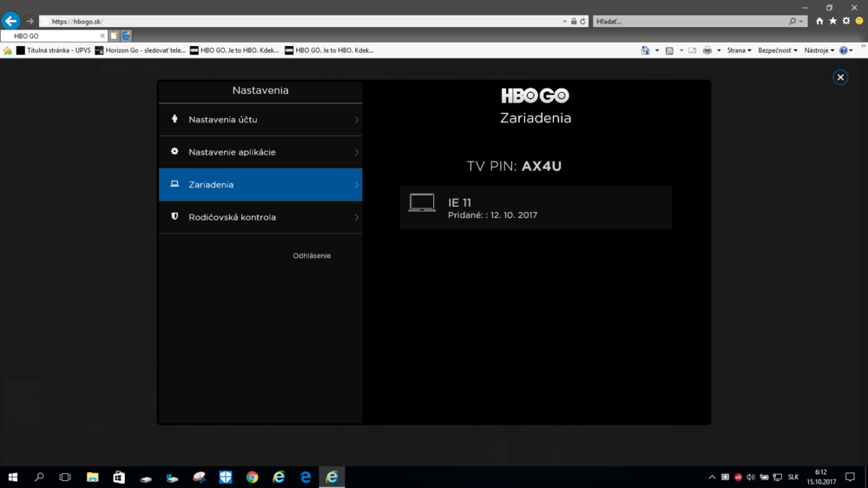Open the Strana menu
Viewport: 868px width, 488px height.
tap(739, 50)
